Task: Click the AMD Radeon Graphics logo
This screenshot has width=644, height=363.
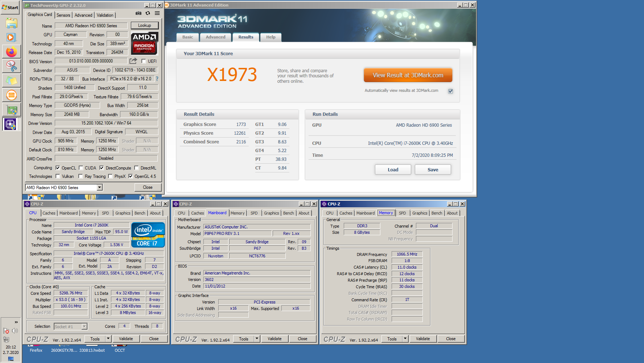Action: (144, 43)
